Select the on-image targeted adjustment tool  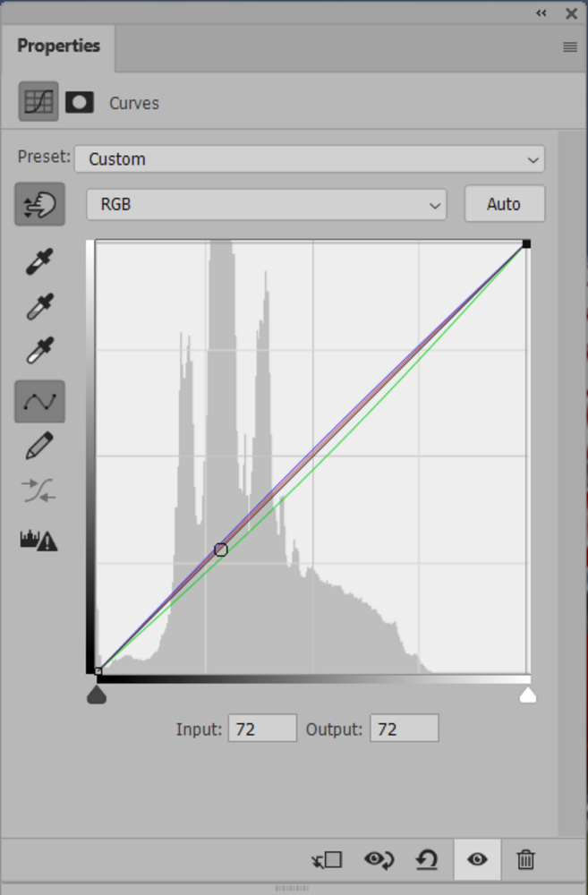[39, 205]
